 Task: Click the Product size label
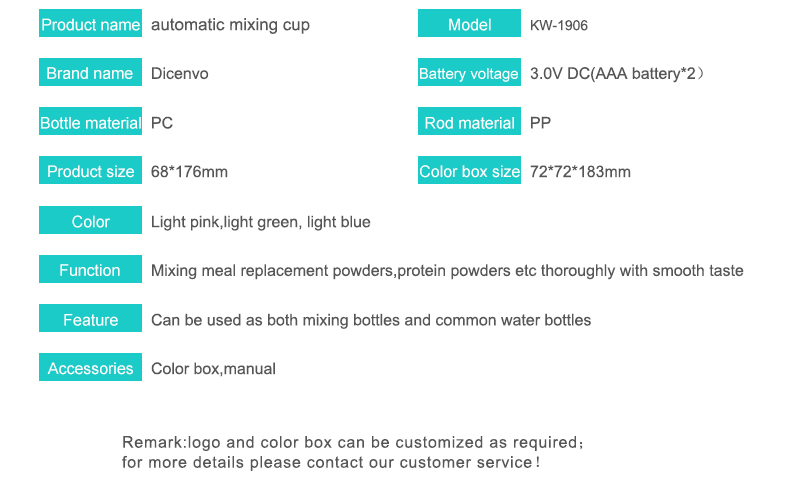coord(90,170)
